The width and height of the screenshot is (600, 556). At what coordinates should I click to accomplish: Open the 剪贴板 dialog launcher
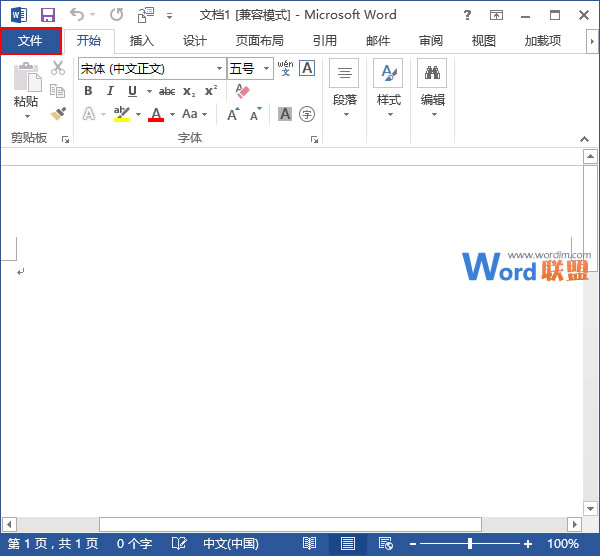pos(65,139)
